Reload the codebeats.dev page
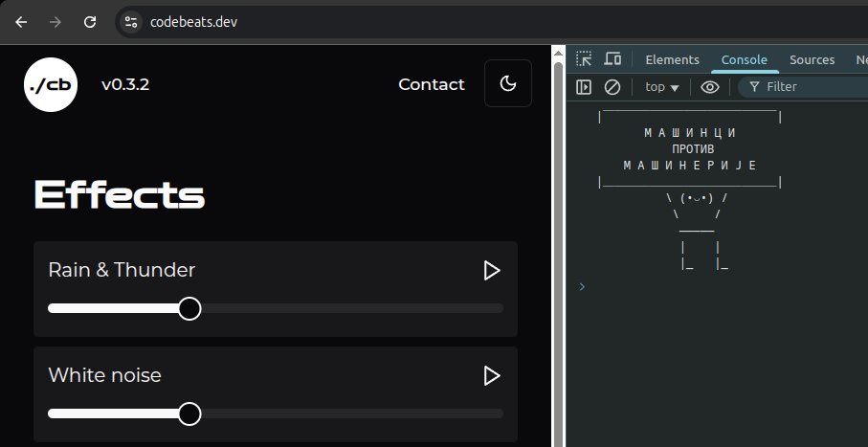The height and width of the screenshot is (447, 868). coord(90,22)
